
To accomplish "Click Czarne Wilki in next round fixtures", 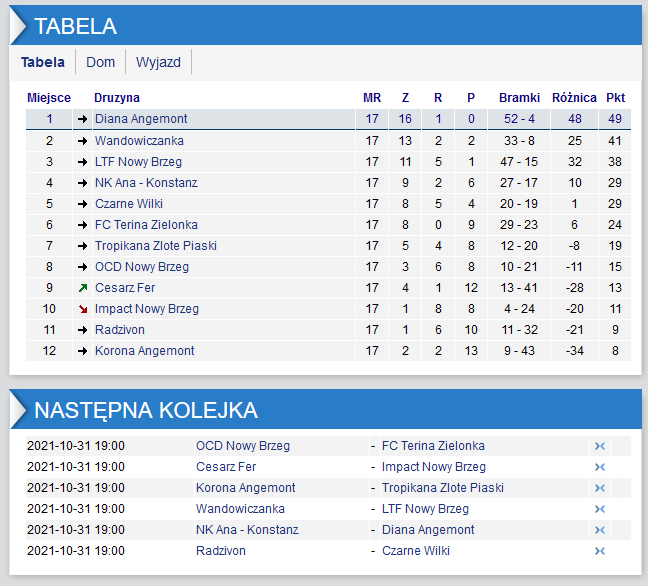I will tap(415, 551).
